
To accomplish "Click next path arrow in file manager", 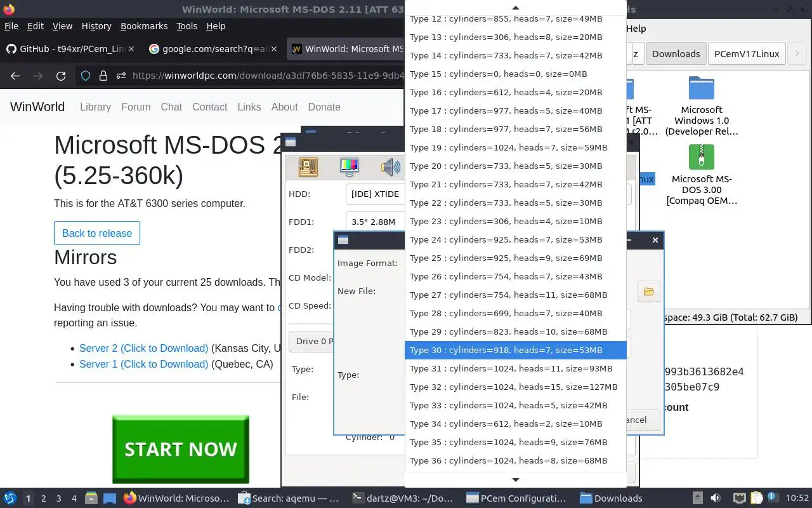I will pyautogui.click(x=797, y=54).
